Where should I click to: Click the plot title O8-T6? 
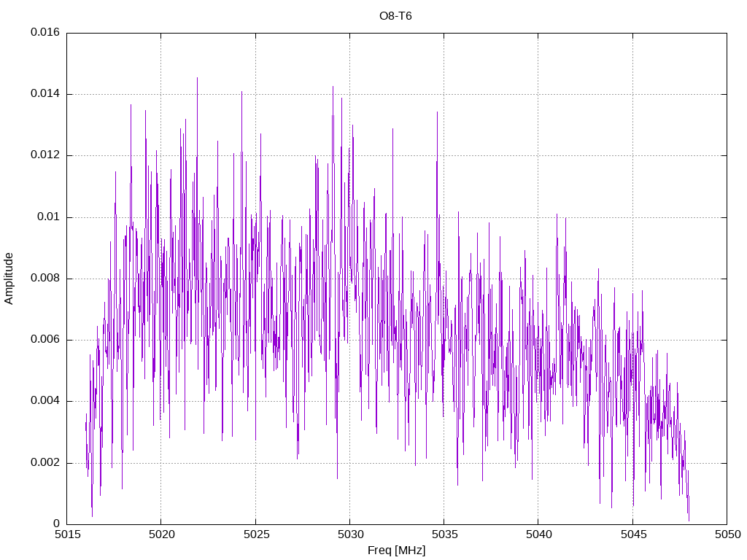(395, 16)
